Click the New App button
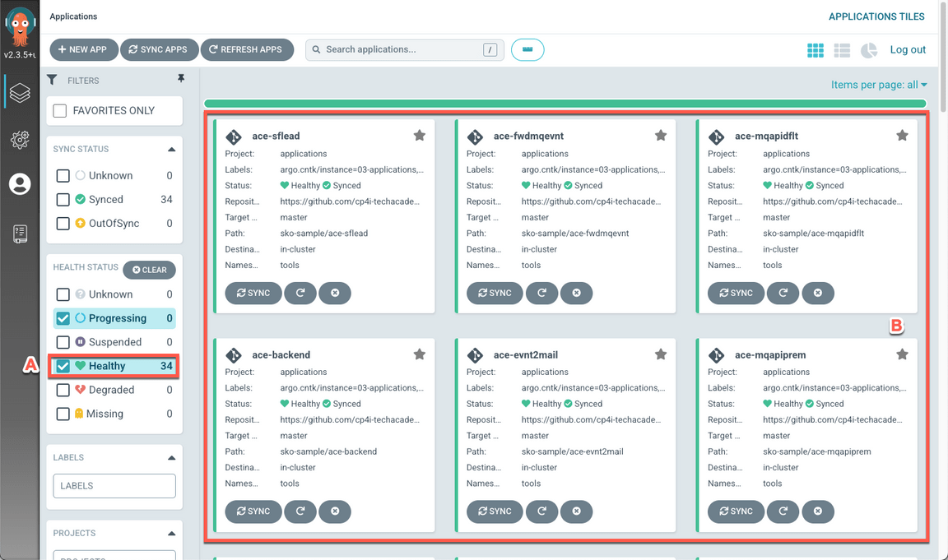The image size is (948, 560). coord(83,49)
